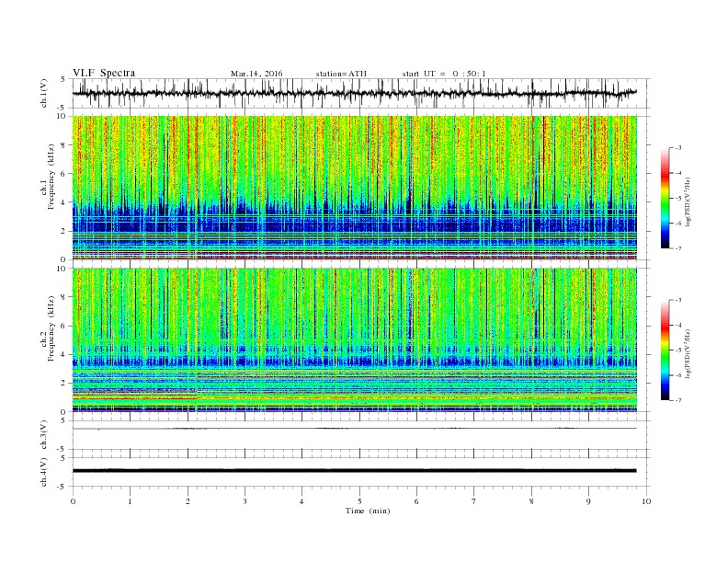Click the thin ch.3 voltage trace line
The width and height of the screenshot is (728, 563).
(x=354, y=429)
